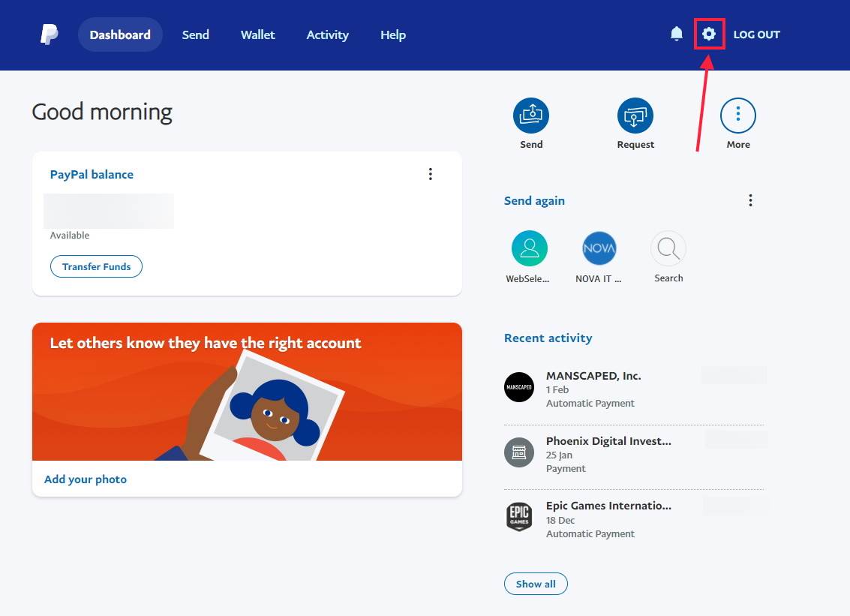Open the Help menu
Image resolution: width=850 pixels, height=616 pixels.
[x=392, y=35]
